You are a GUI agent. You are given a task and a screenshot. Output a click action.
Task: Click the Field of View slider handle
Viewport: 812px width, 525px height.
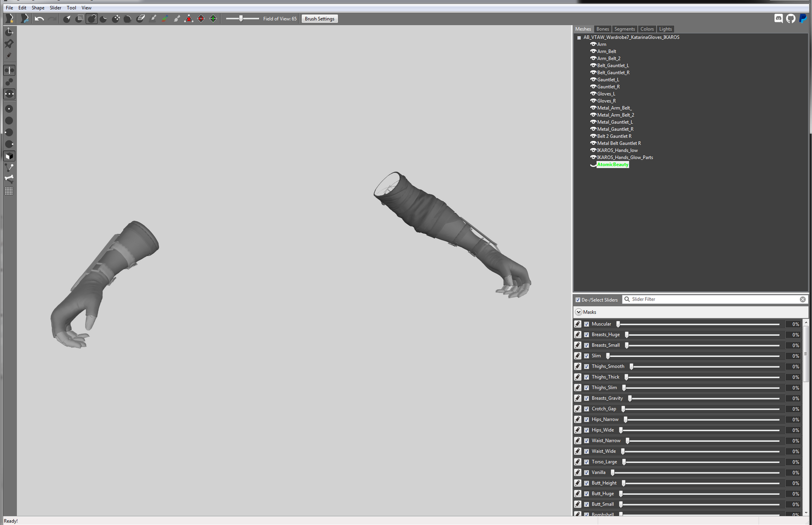241,18
